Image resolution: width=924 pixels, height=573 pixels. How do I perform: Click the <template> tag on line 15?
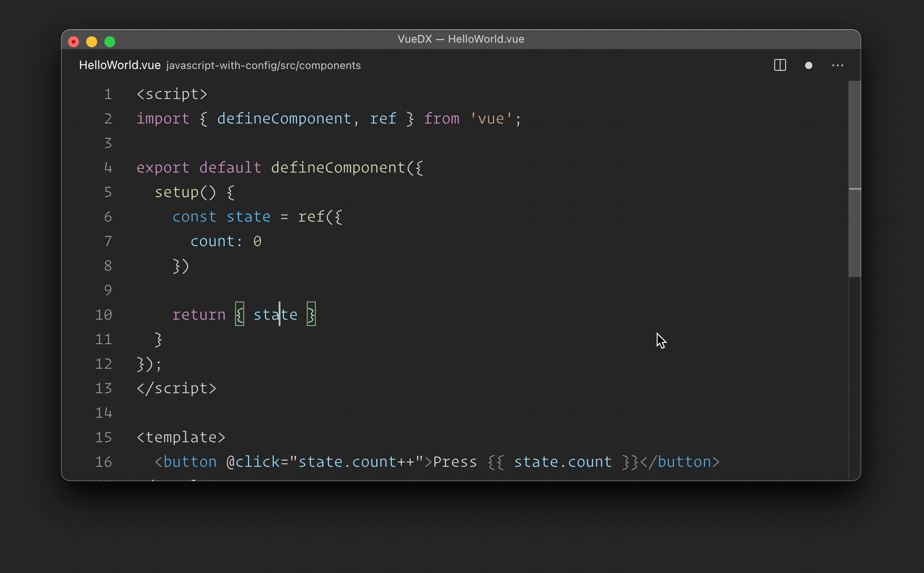coord(181,437)
